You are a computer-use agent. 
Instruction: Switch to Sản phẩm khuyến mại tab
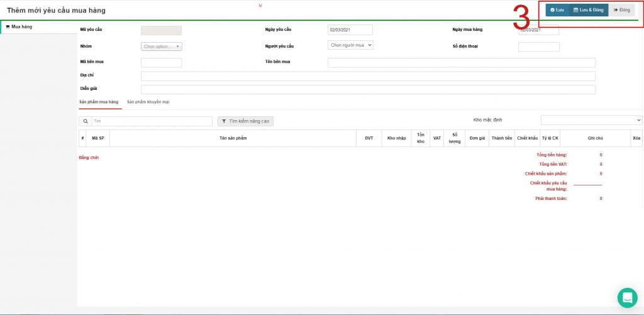point(148,102)
